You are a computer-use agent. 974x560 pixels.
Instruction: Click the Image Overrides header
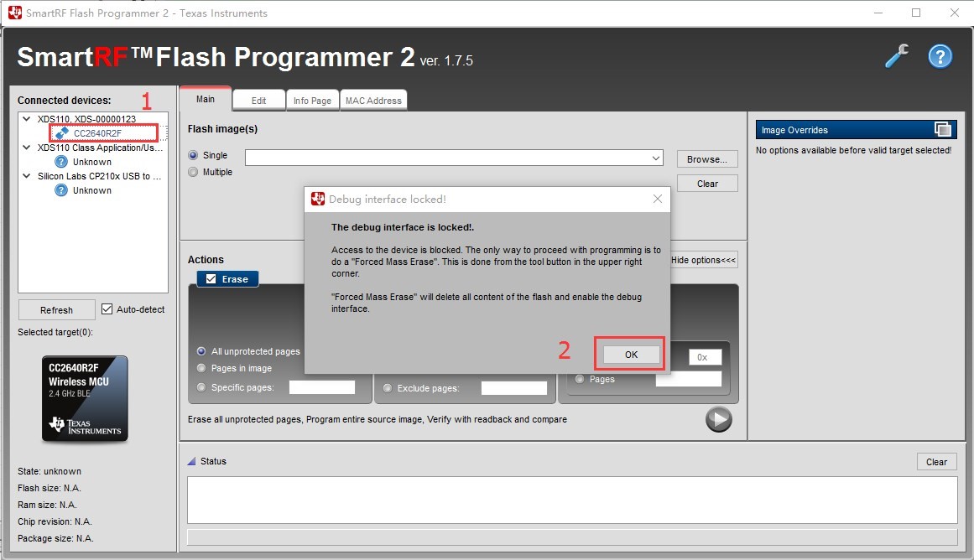coord(856,130)
